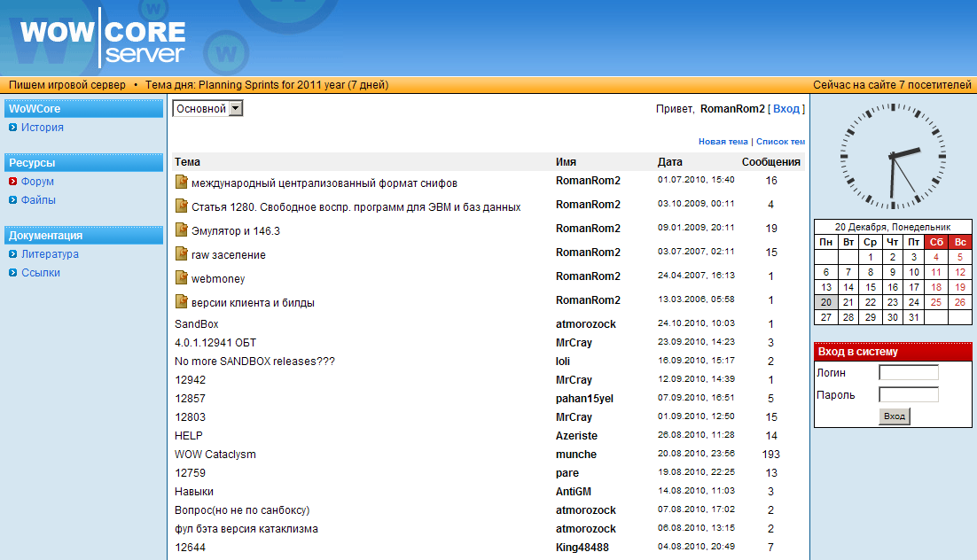The width and height of the screenshot is (977, 560).
Task: Open Литература in the Documentation menu
Action: tap(50, 254)
